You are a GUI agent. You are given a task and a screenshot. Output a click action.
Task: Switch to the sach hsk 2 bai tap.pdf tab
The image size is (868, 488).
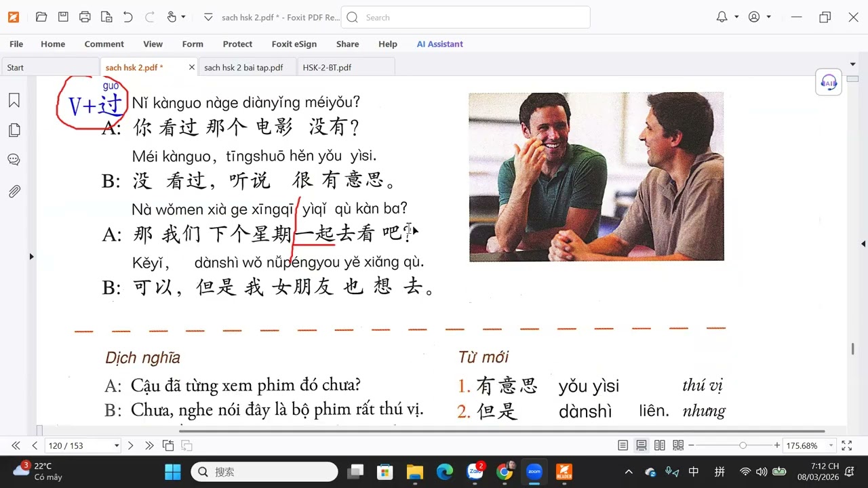[248, 67]
